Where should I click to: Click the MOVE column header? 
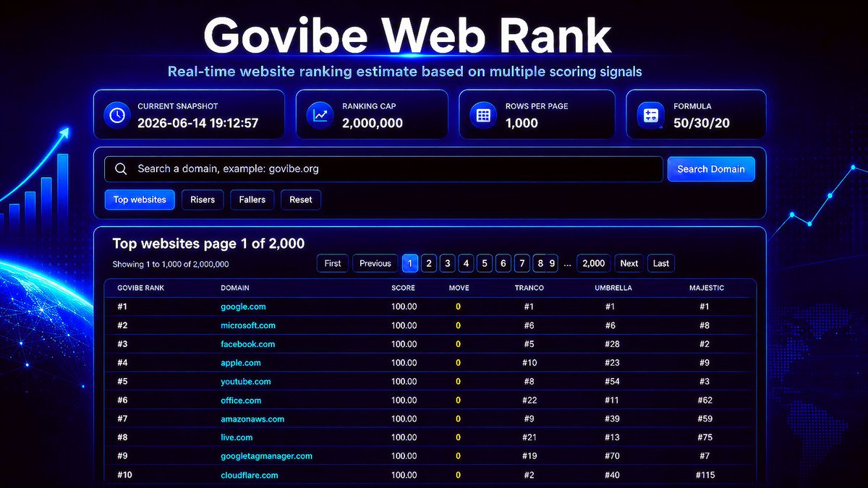pos(459,288)
